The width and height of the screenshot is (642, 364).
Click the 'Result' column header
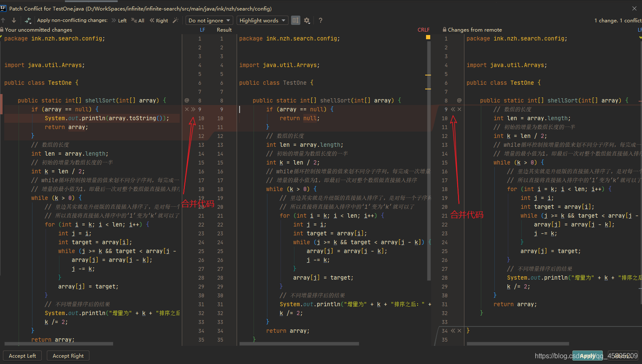point(224,30)
